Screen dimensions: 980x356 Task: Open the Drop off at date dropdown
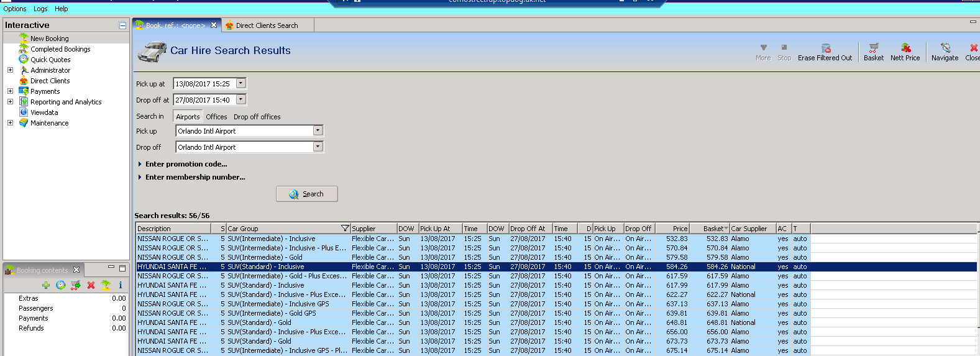pyautogui.click(x=241, y=99)
